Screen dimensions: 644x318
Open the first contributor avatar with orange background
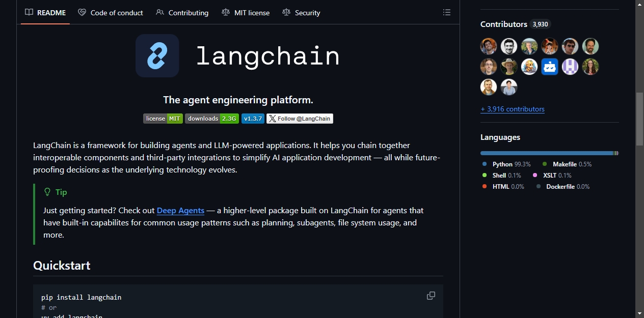[x=489, y=46]
